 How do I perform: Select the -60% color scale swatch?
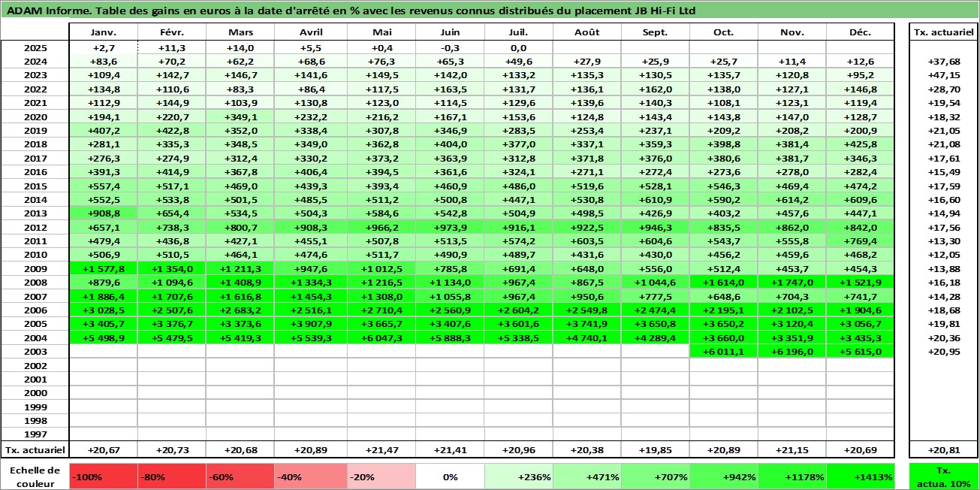(x=240, y=476)
